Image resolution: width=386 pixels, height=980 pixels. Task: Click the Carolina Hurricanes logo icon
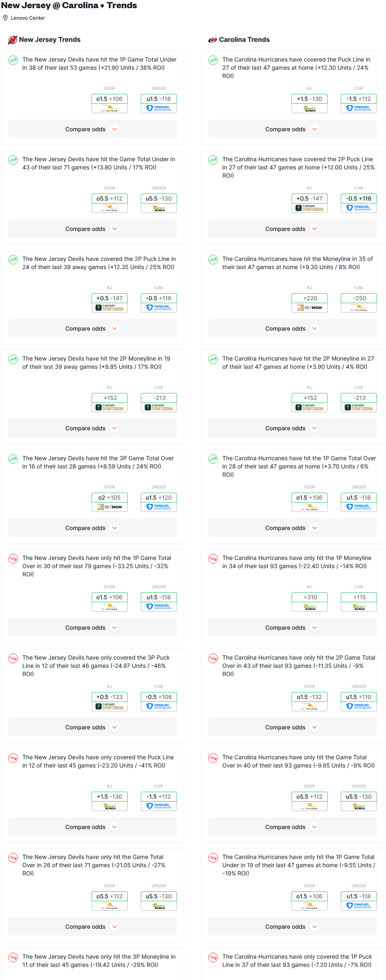tap(213, 40)
